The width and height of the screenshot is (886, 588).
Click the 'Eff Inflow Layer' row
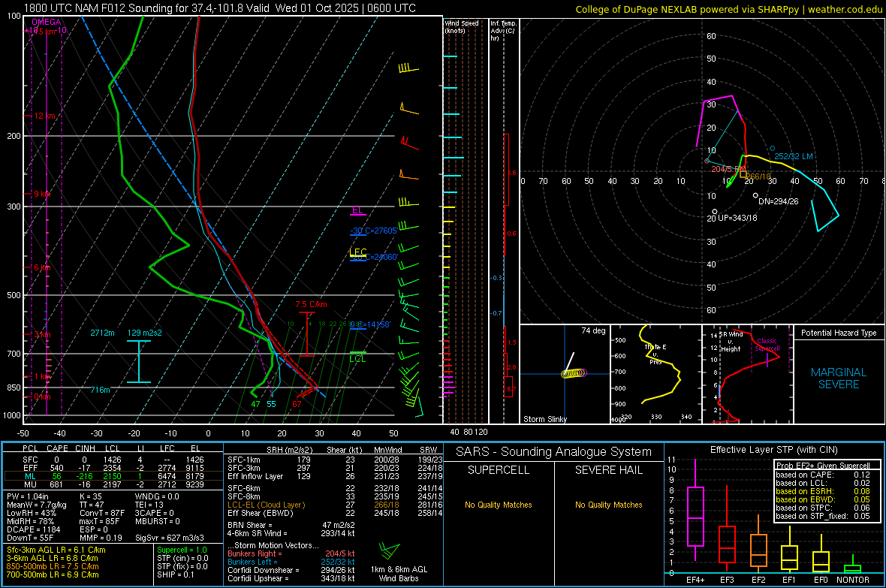point(335,476)
